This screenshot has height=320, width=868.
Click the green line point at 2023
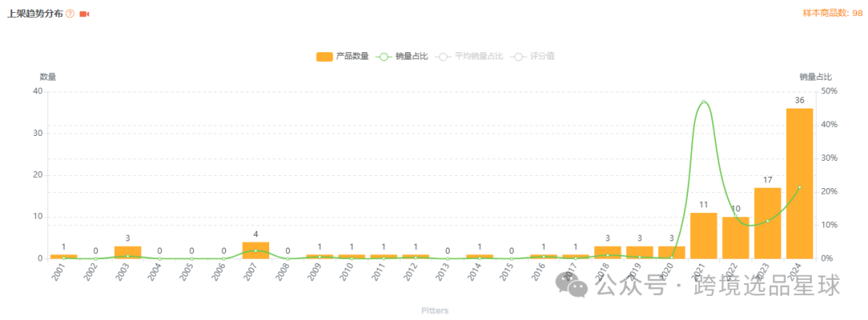tap(768, 221)
